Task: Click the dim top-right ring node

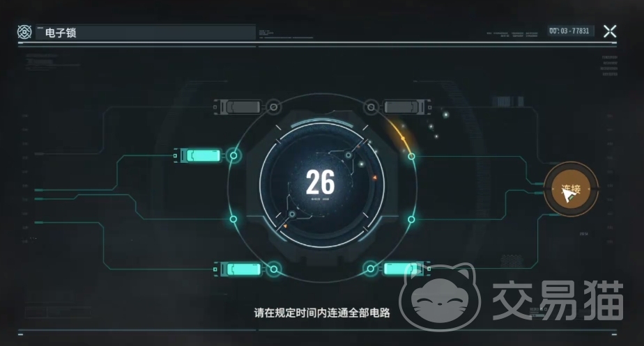Action: pos(371,107)
